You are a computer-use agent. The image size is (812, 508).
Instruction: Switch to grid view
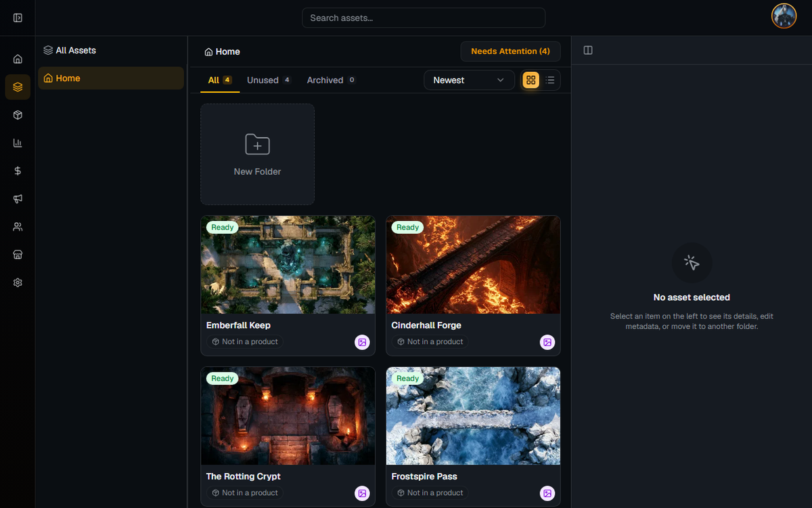pos(531,80)
